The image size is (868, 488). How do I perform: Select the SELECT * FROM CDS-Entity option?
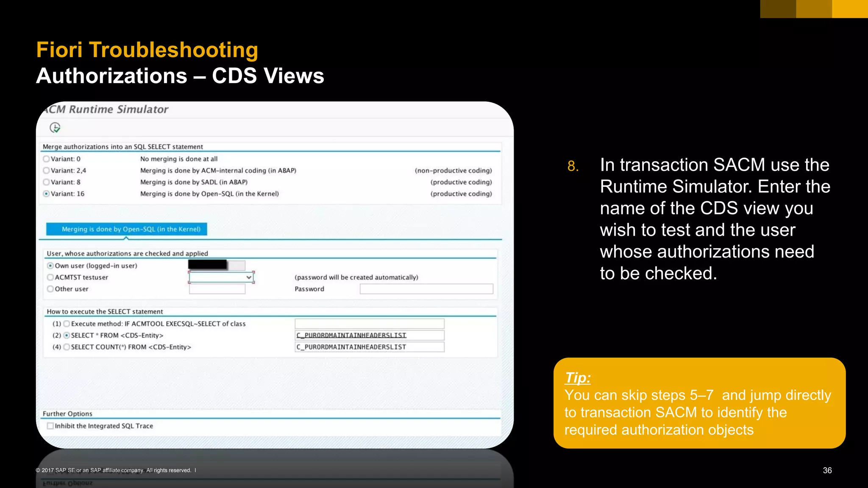[67, 335]
